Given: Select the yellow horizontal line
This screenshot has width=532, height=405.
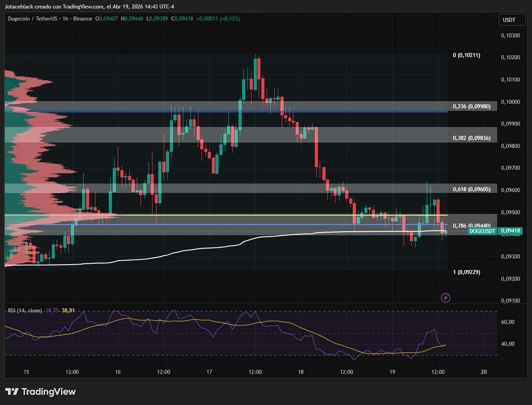Looking at the screenshot, I should pos(268,215).
